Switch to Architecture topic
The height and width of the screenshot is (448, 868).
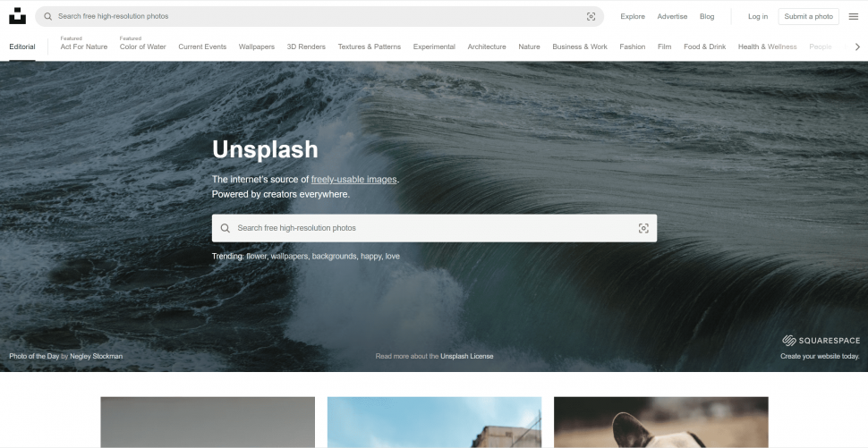click(487, 46)
